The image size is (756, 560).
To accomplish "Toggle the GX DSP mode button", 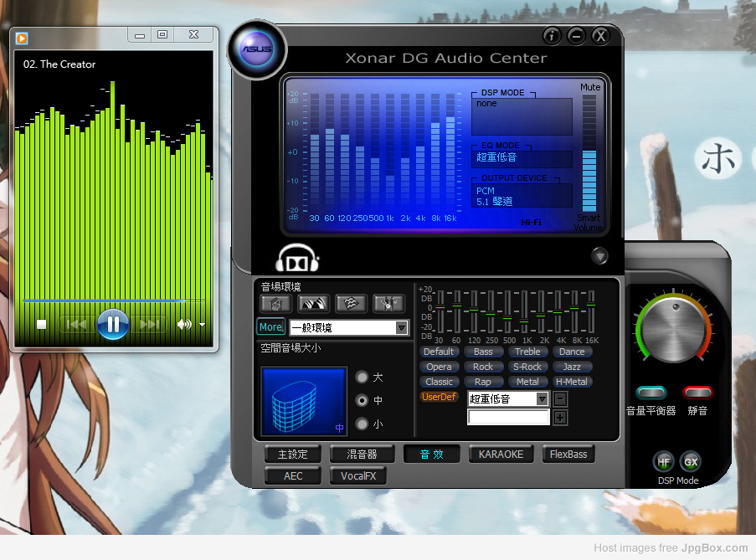I will pos(691,461).
